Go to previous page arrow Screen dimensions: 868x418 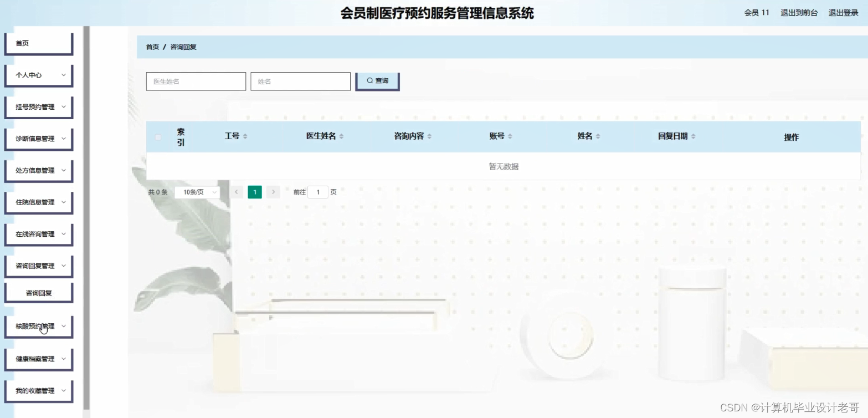(x=237, y=192)
